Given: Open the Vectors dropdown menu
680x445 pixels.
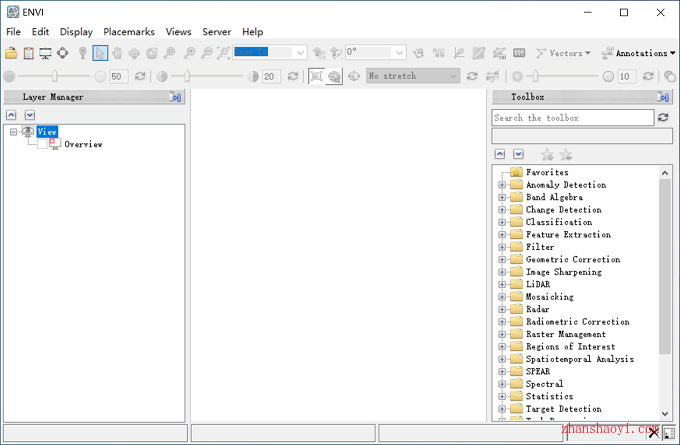Looking at the screenshot, I should (563, 53).
